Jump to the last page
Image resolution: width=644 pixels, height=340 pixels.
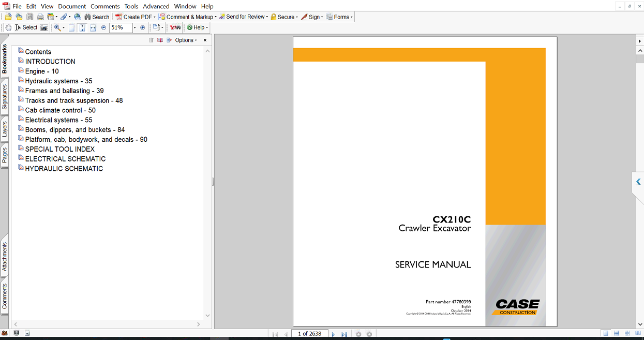tap(344, 334)
